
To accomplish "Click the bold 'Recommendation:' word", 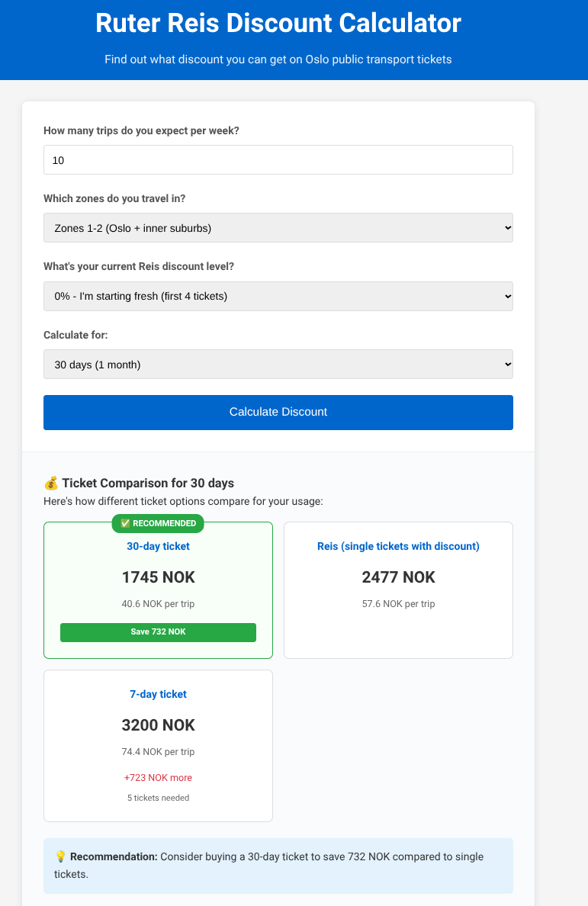I will [x=114, y=856].
